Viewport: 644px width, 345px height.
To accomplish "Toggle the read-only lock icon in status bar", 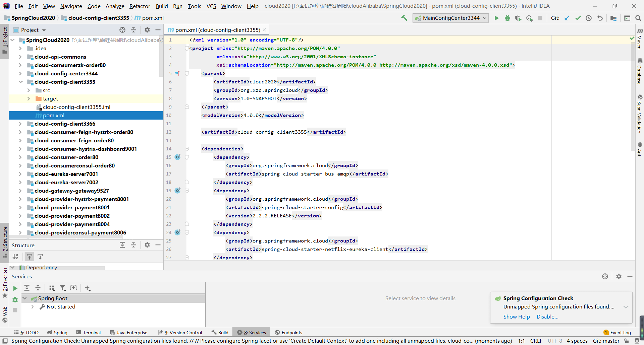I will (626, 341).
